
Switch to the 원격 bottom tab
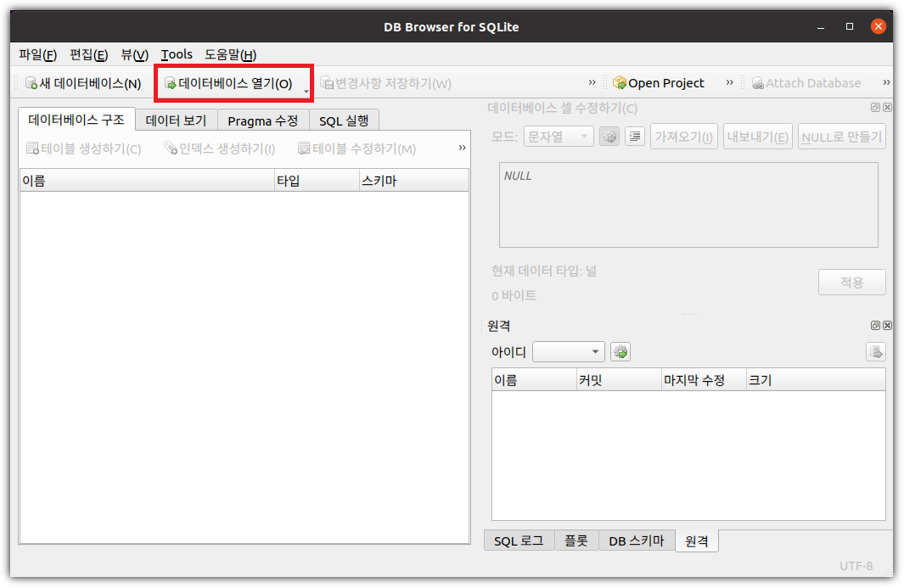coord(696,540)
